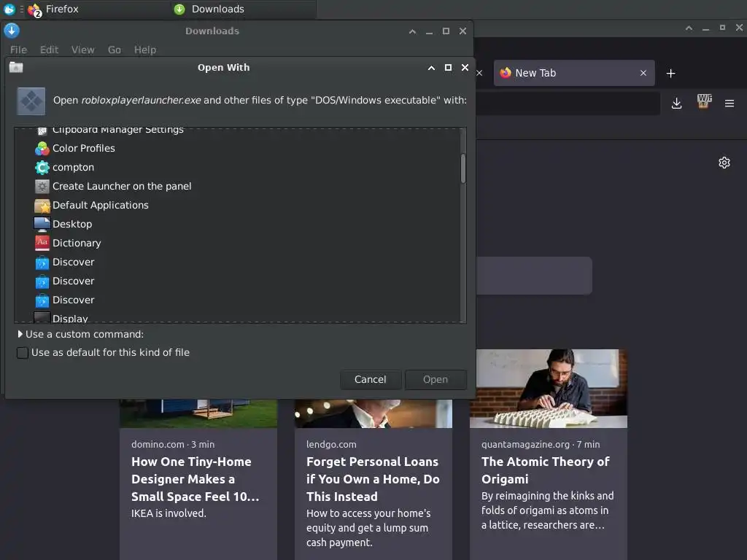Click the executable file type icon
The height and width of the screenshot is (560, 747).
(31, 101)
